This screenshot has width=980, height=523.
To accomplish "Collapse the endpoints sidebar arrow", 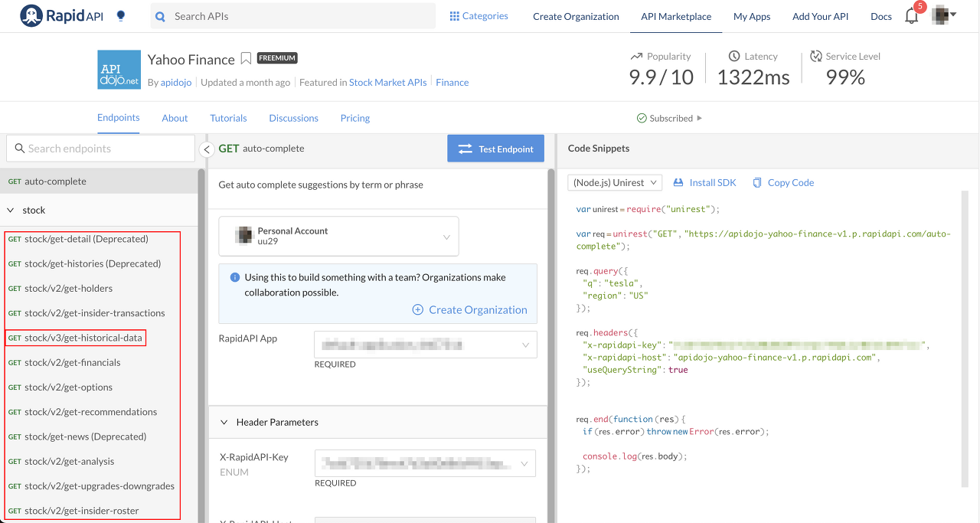I will click(x=206, y=149).
